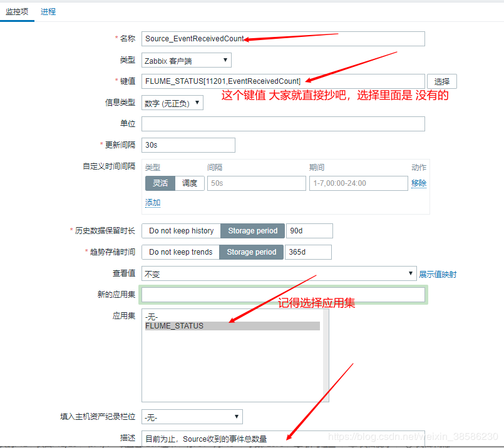Click the history period field 90d

(309, 231)
